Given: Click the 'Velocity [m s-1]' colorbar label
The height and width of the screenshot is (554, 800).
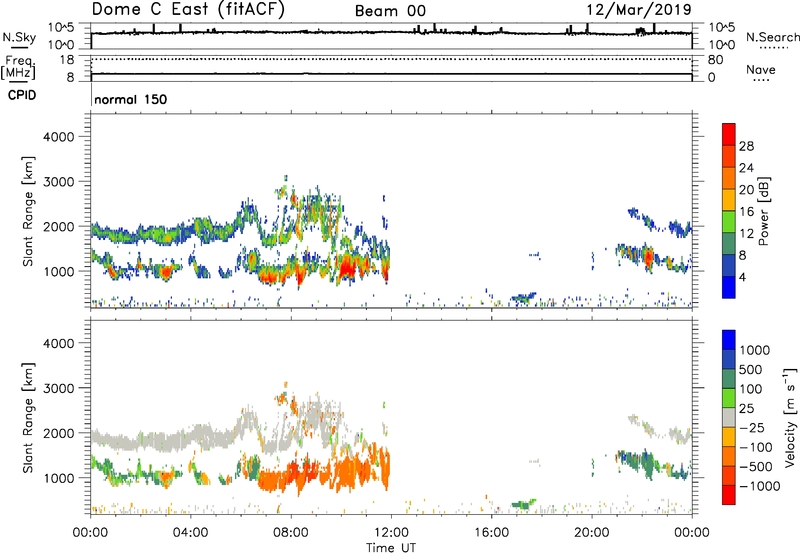Looking at the screenshot, I should click(790, 417).
